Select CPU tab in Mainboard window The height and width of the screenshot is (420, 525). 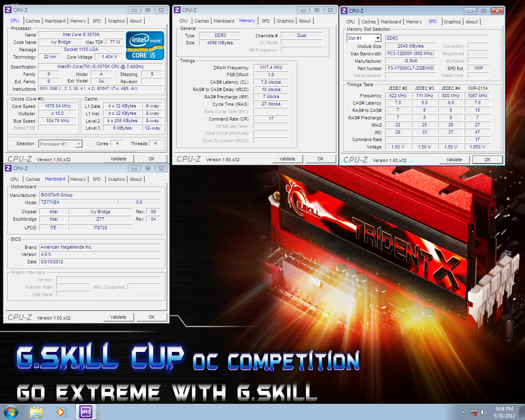pyautogui.click(x=14, y=179)
